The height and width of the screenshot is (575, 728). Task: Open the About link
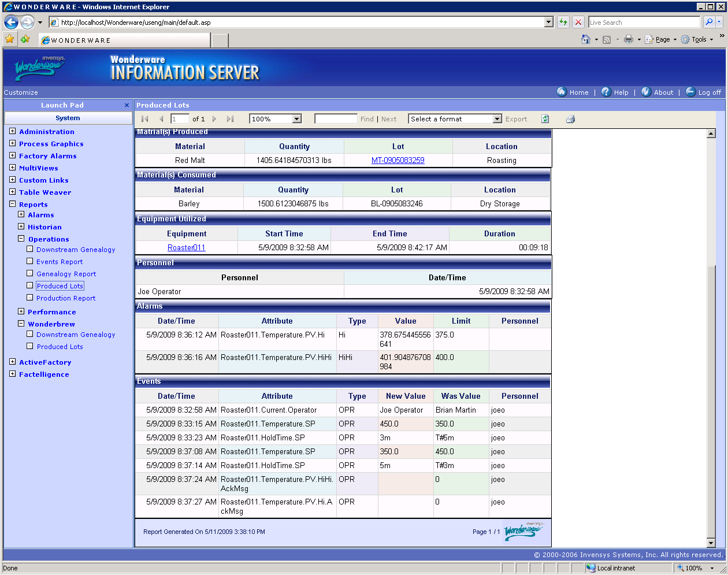(x=663, y=92)
